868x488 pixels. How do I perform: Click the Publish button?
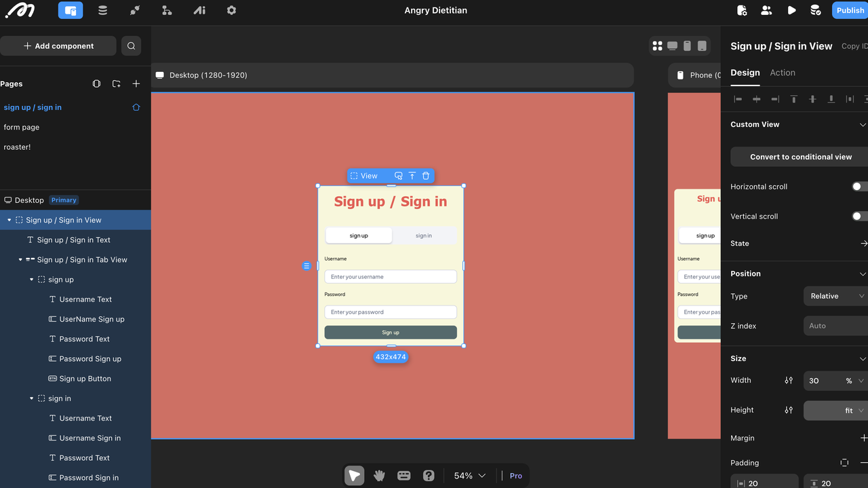tap(850, 10)
